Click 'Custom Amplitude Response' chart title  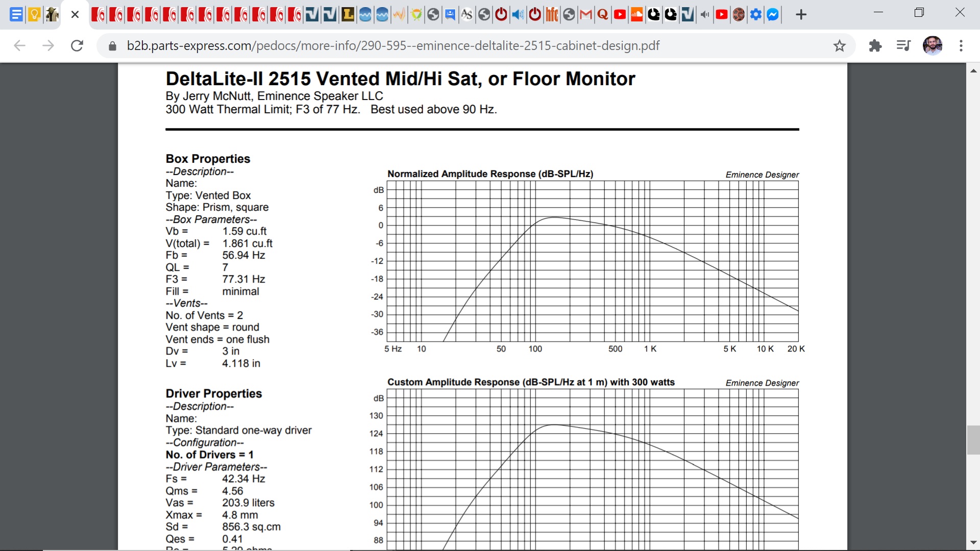[531, 382]
